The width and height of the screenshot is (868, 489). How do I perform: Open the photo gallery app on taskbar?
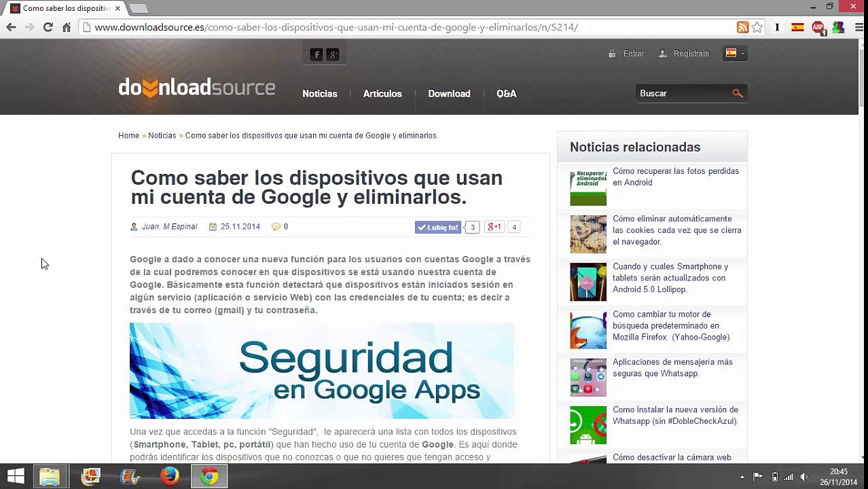pyautogui.click(x=90, y=476)
